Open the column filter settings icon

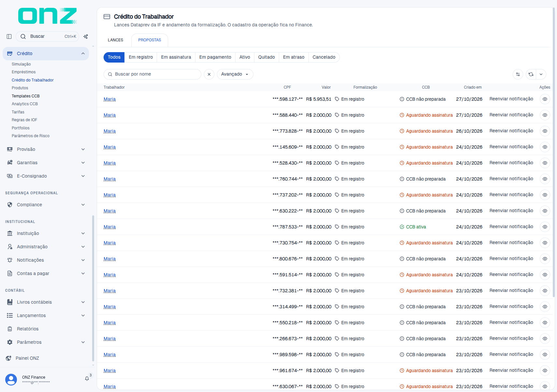click(x=518, y=74)
